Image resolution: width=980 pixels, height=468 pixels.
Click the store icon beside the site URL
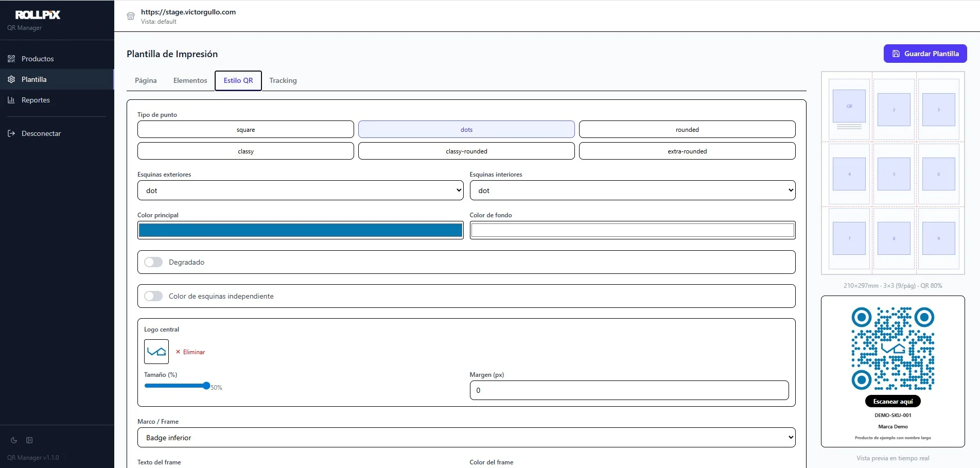(x=131, y=16)
